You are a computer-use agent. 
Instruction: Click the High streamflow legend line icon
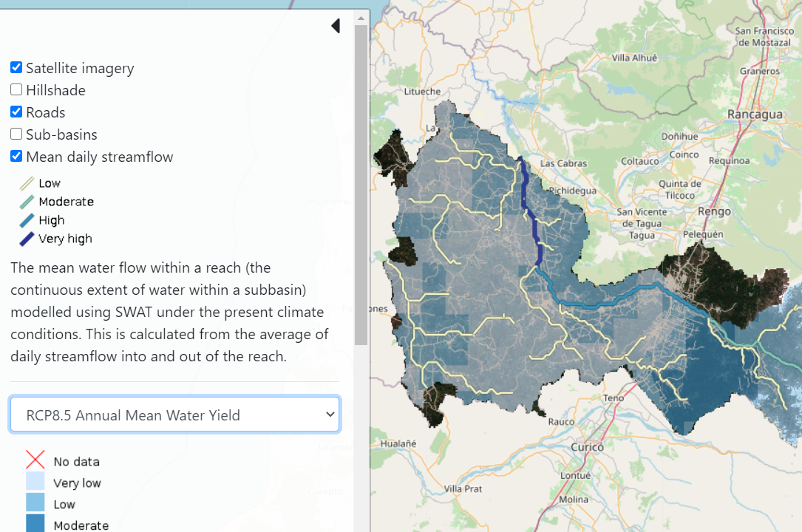[x=27, y=220]
